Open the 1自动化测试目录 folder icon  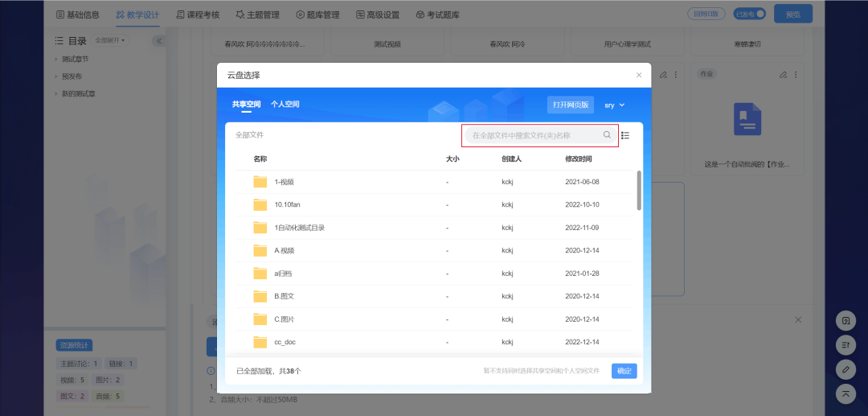click(260, 228)
